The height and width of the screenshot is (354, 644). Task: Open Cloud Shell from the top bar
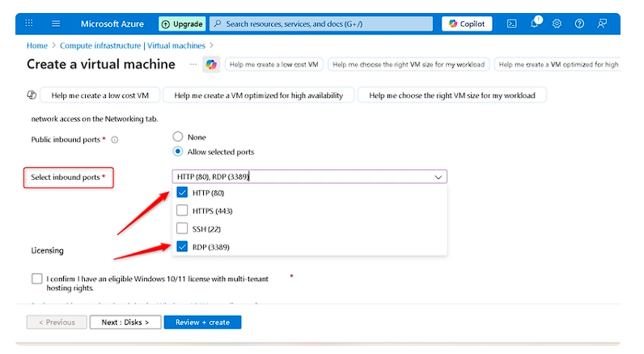[x=511, y=23]
